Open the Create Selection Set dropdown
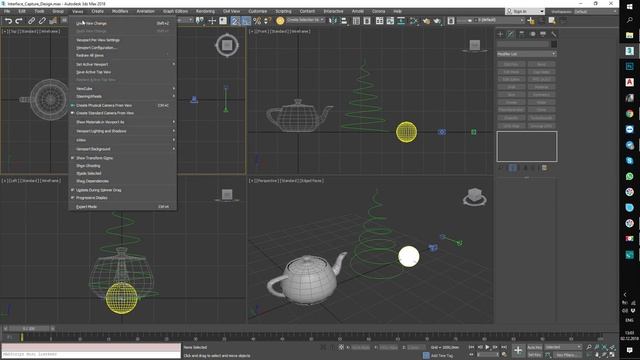640x360 pixels. (x=306, y=20)
